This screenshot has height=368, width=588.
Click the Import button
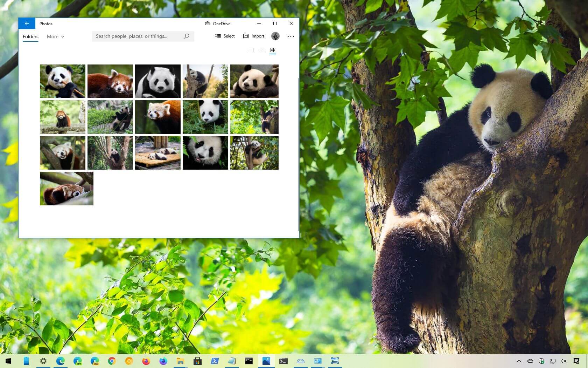click(x=258, y=36)
